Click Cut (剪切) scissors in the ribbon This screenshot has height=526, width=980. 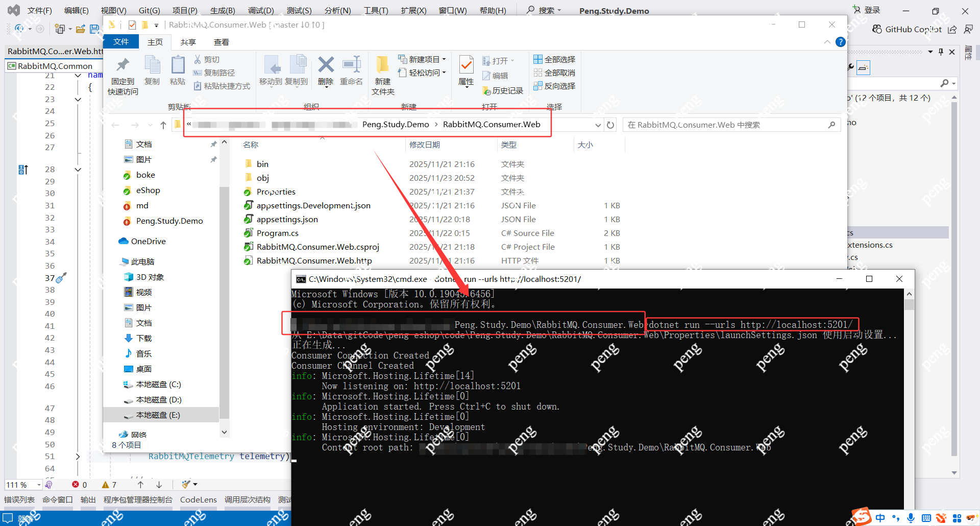point(207,60)
